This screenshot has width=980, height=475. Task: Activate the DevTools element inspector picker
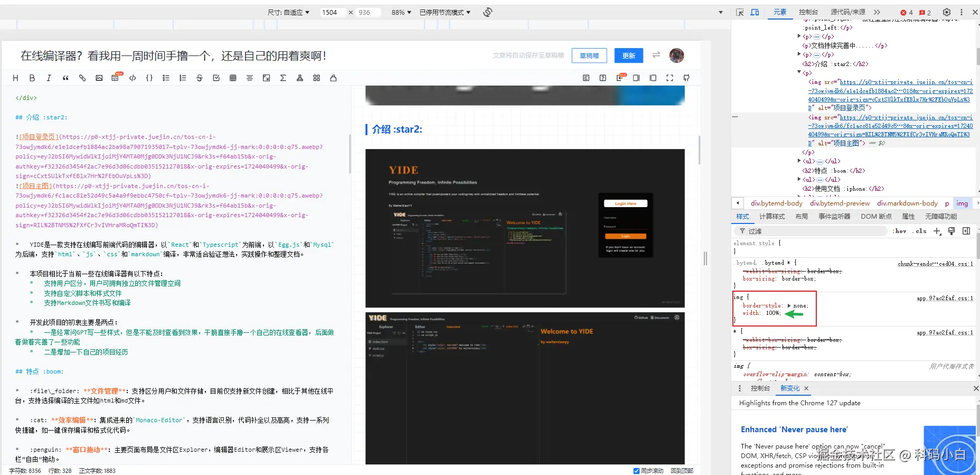(x=740, y=12)
